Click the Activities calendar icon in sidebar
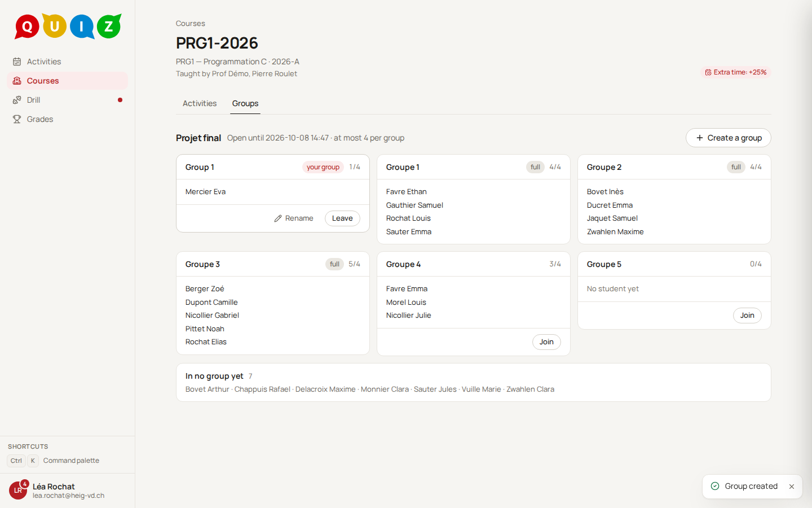This screenshot has height=508, width=812. click(x=17, y=62)
